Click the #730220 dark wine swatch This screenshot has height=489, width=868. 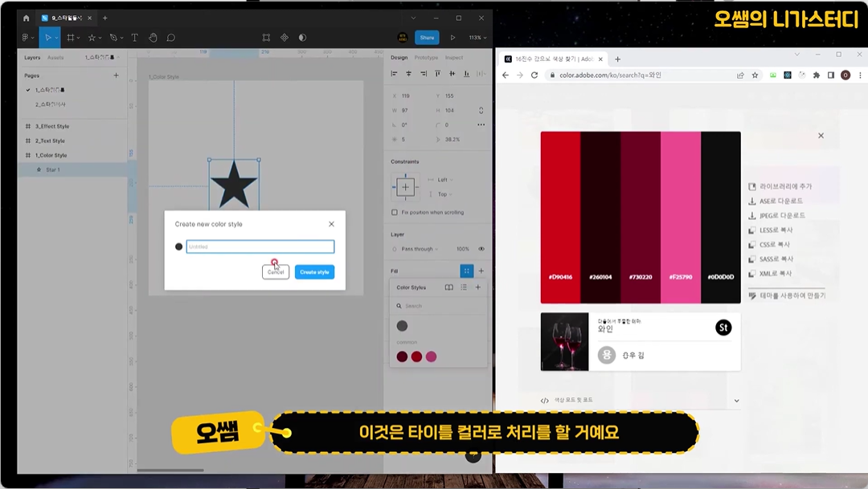[x=641, y=218]
